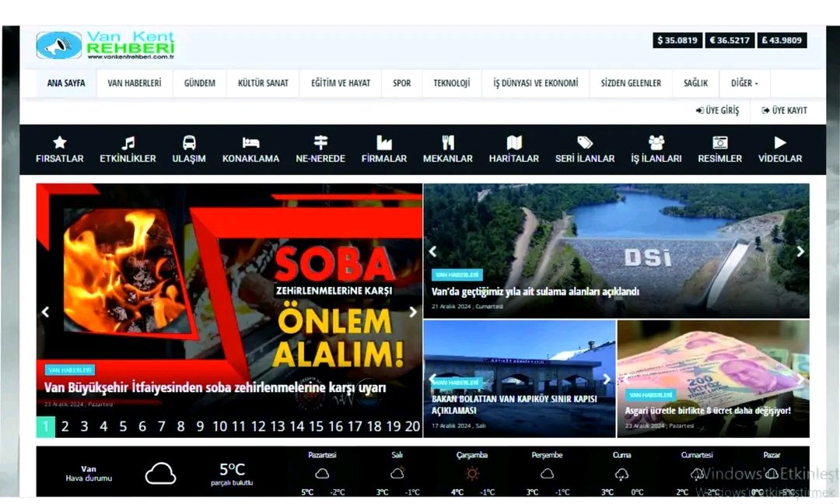Expand the Diğer dropdown menu
The width and height of the screenshot is (840, 504).
click(744, 83)
